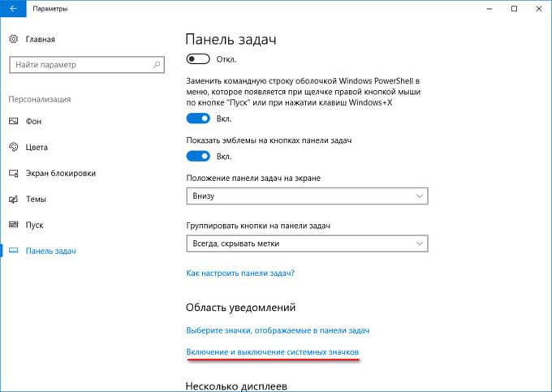Click Включение и выключение системных значков link
Image resolution: width=552 pixels, height=392 pixels.
[x=273, y=352]
